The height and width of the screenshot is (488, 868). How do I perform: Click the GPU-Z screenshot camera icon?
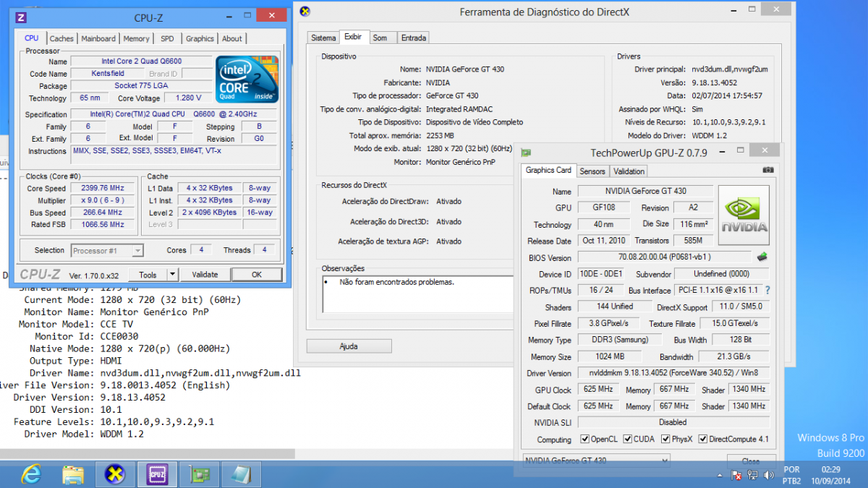[768, 171]
